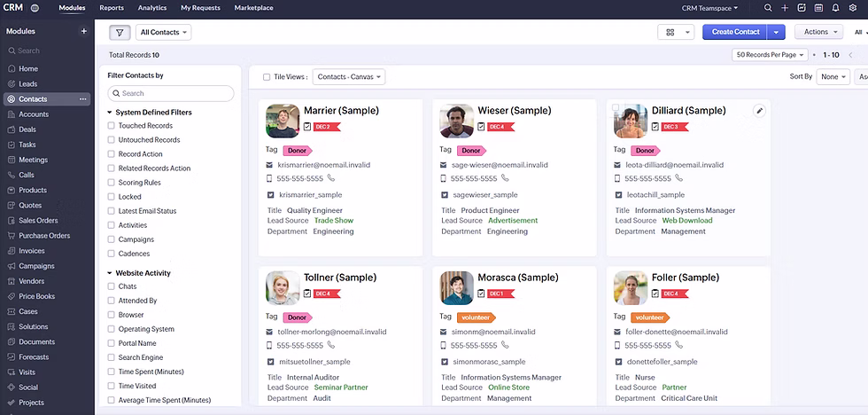868x415 pixels.
Task: Open the view layout switcher dropdown
Action: [675, 32]
